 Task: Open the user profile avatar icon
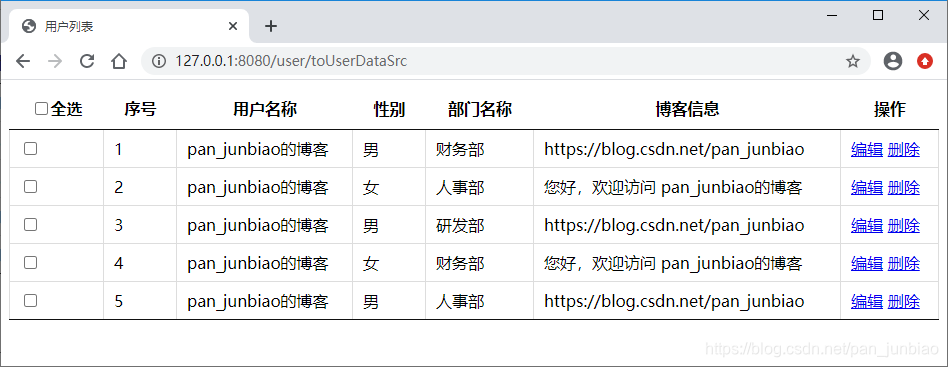point(892,61)
